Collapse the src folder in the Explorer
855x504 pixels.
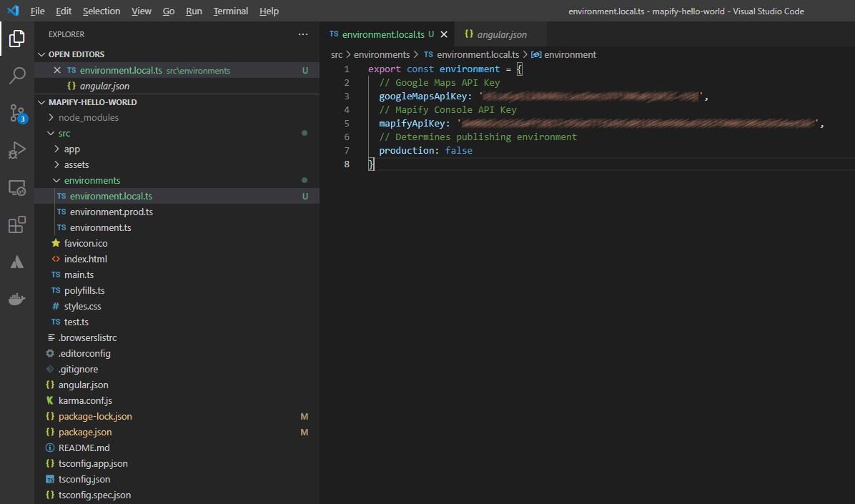pos(56,132)
